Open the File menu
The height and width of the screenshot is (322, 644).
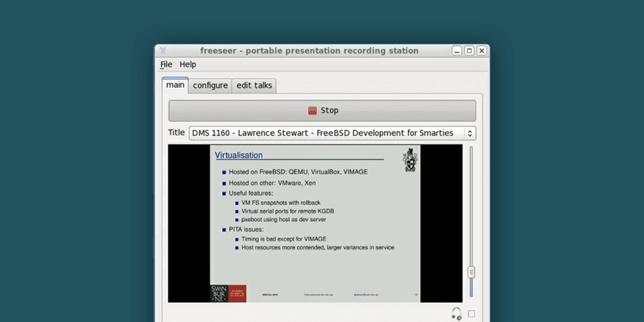pyautogui.click(x=166, y=64)
